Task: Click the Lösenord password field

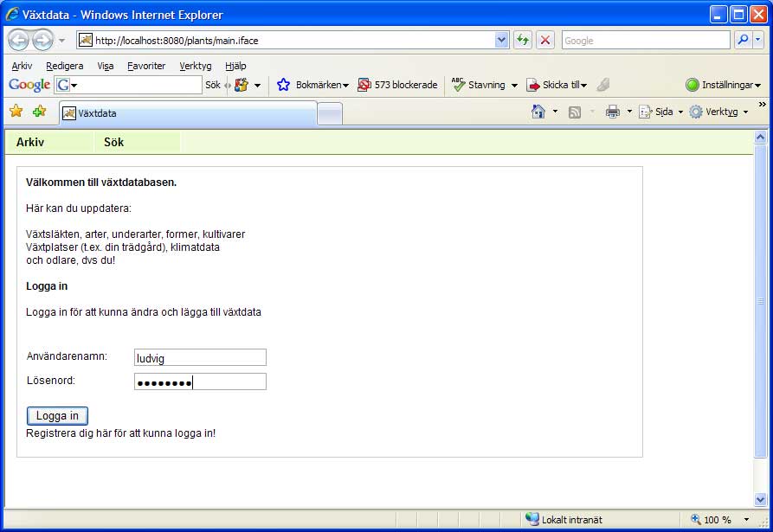Action: point(200,381)
